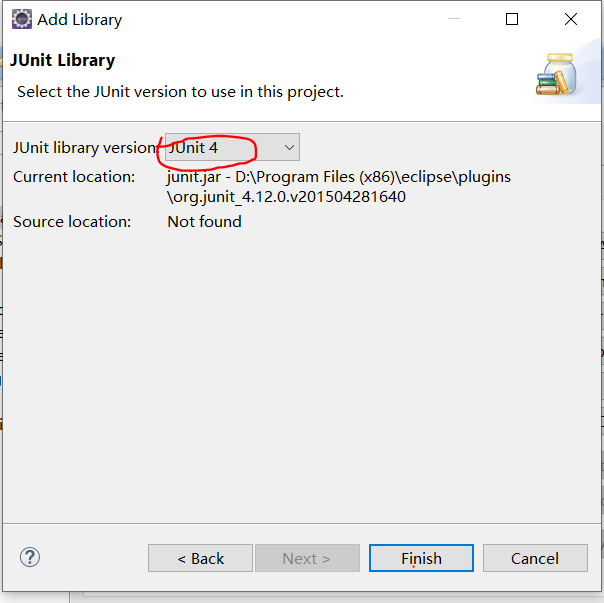Click the org.junit_4.12.0 plugin path line
The width and height of the screenshot is (604, 603).
[x=286, y=197]
